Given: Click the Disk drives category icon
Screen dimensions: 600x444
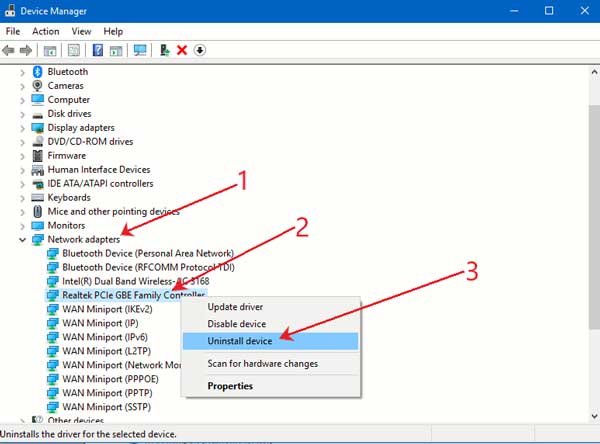Looking at the screenshot, I should click(38, 114).
